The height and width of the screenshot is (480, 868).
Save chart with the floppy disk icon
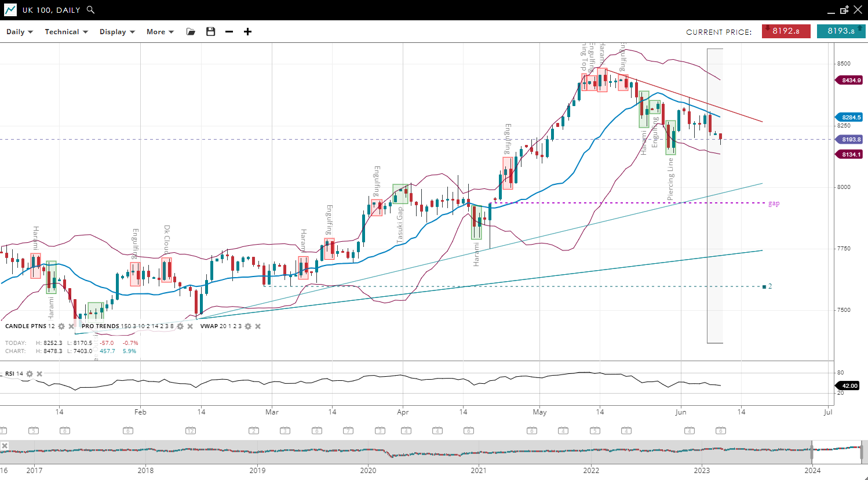pos(210,32)
